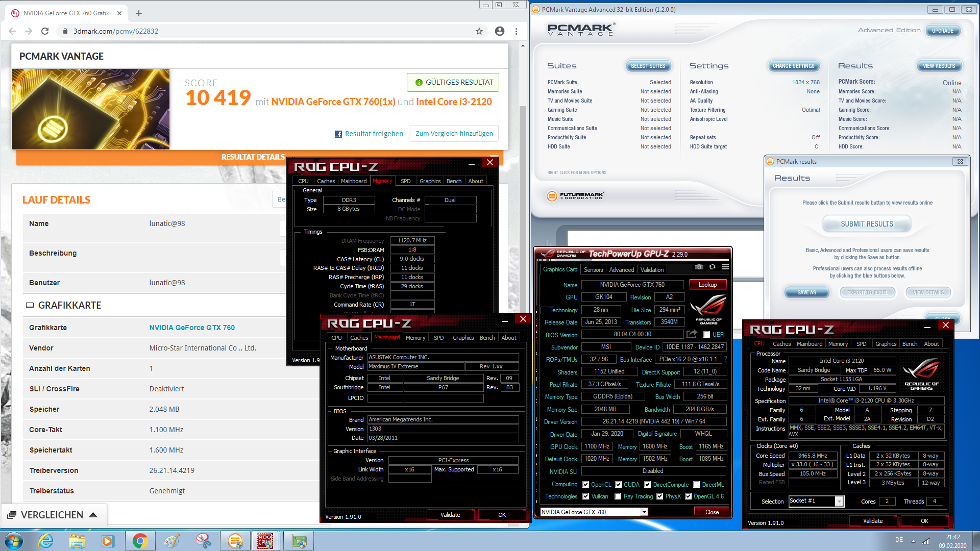Click the DE language indicator in the taskbar
The width and height of the screenshot is (980, 551).
899,540
